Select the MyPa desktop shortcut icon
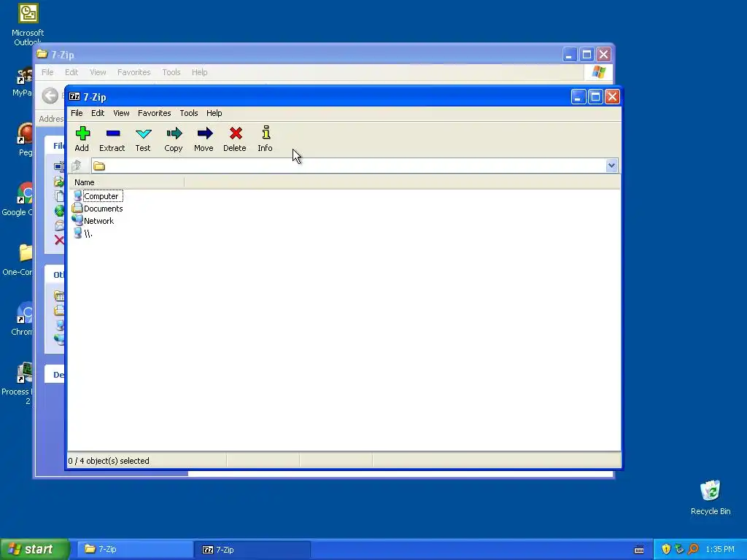Screen dimensions: 747x560 tap(25, 75)
